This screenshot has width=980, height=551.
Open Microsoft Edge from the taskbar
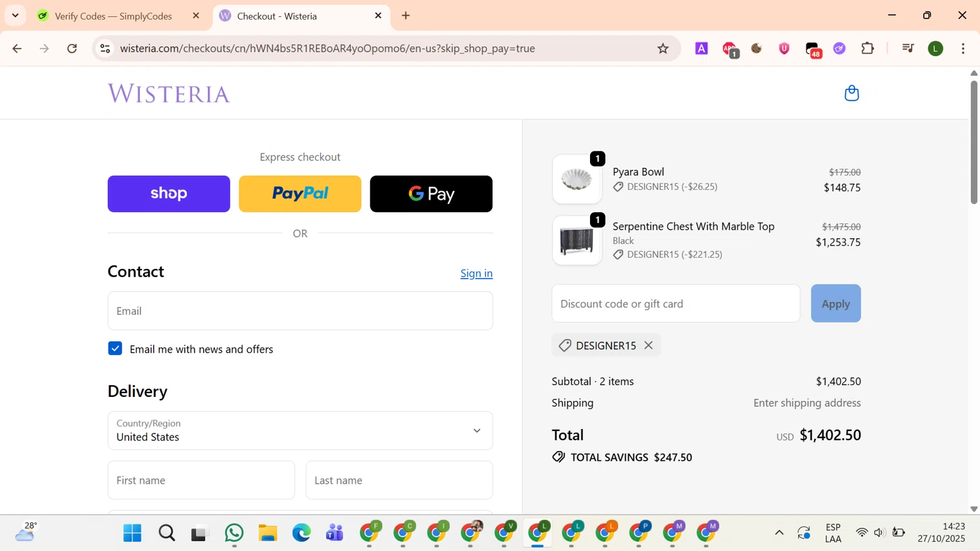pyautogui.click(x=301, y=533)
